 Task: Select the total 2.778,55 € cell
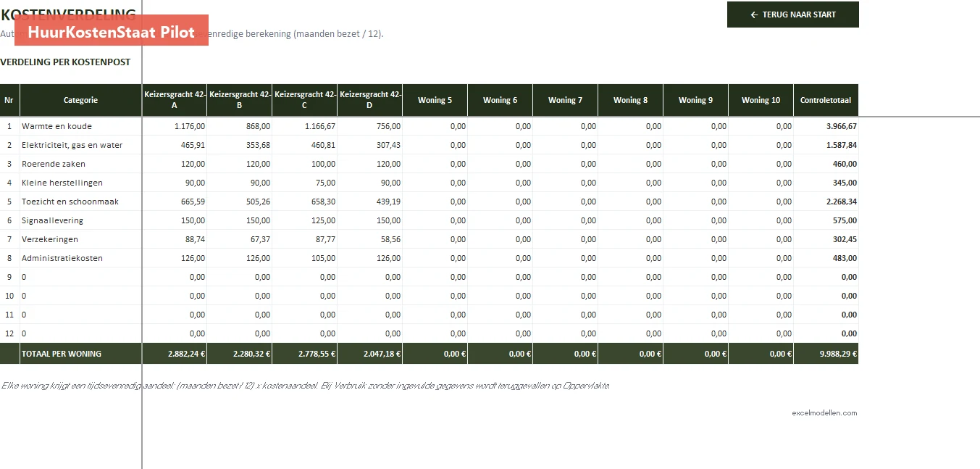(x=305, y=354)
